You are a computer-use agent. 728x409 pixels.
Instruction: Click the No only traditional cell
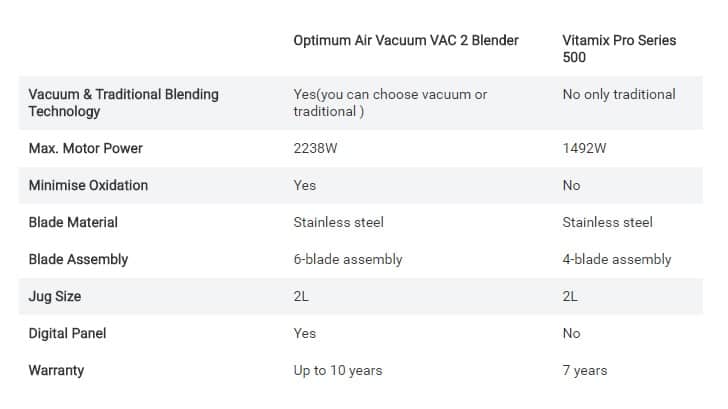point(619,94)
